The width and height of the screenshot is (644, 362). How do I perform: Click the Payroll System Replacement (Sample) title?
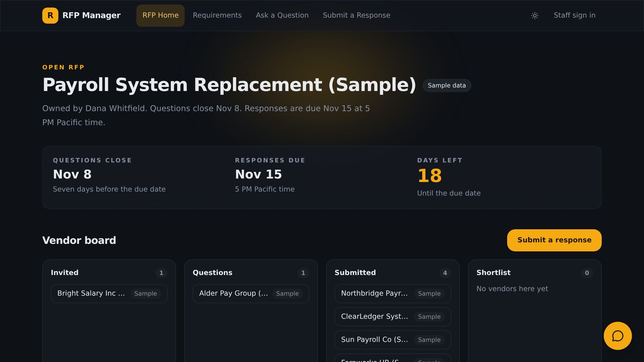pos(229,85)
